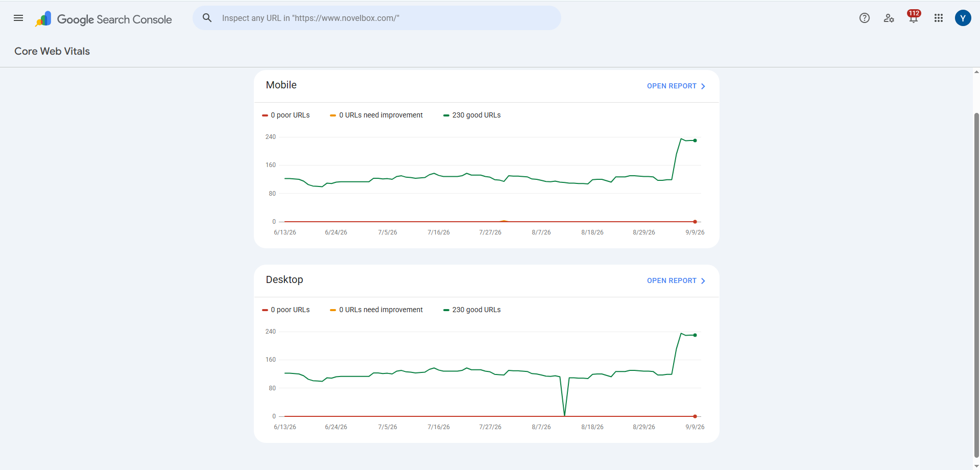
Task: Click the search magnifier icon
Action: 207,18
